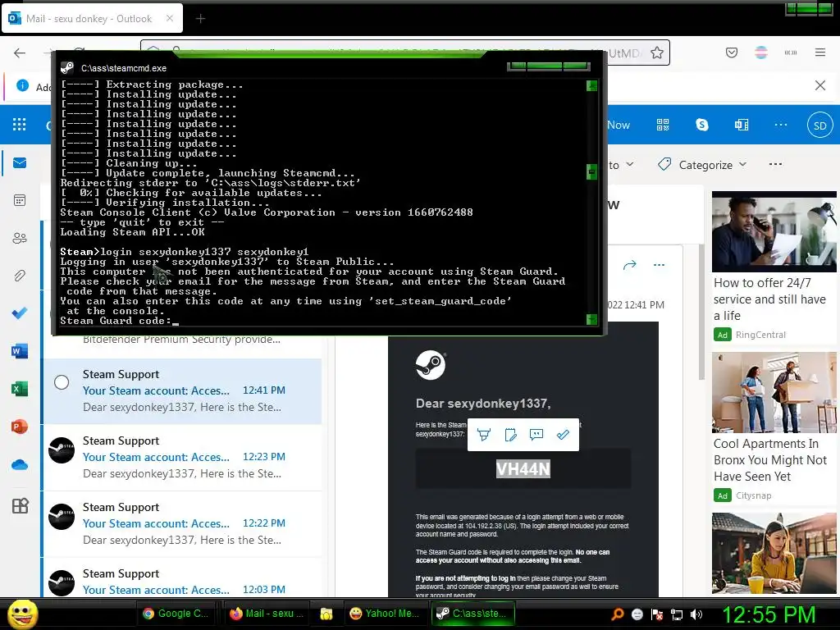Open Mail in Outlook sidebar
Viewport: 840px width, 630px height.
click(x=20, y=163)
